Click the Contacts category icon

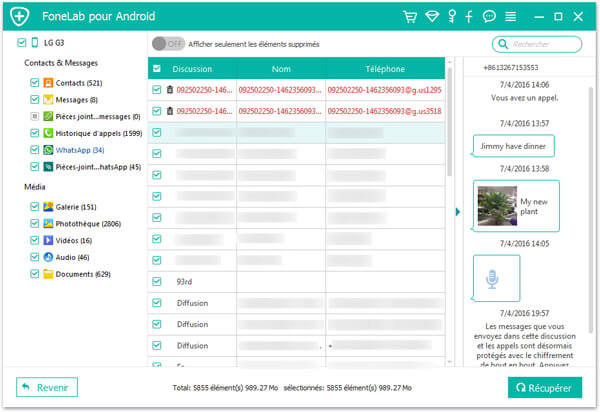point(48,83)
